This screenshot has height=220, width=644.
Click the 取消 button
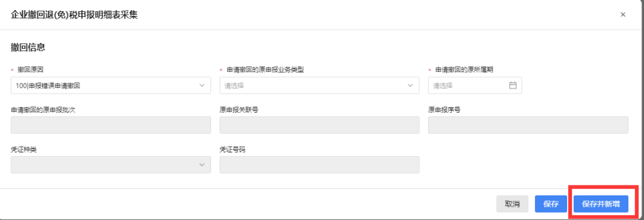[x=512, y=204]
